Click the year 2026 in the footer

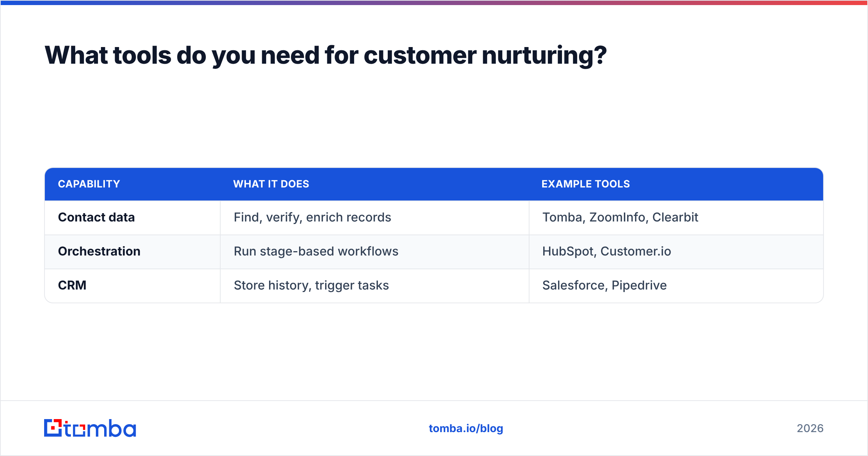(810, 428)
